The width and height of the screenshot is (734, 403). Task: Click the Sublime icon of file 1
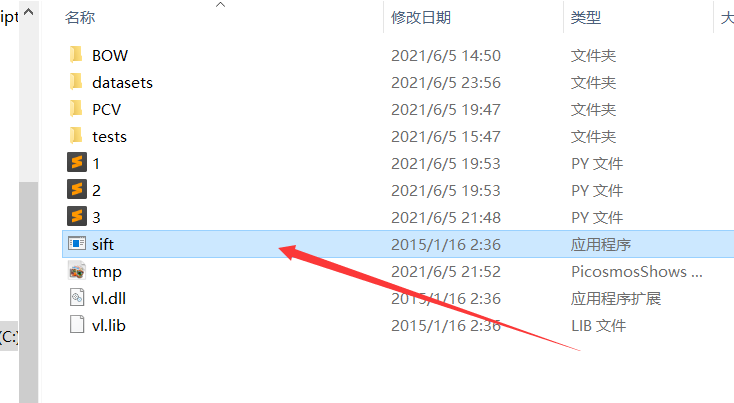click(x=77, y=162)
